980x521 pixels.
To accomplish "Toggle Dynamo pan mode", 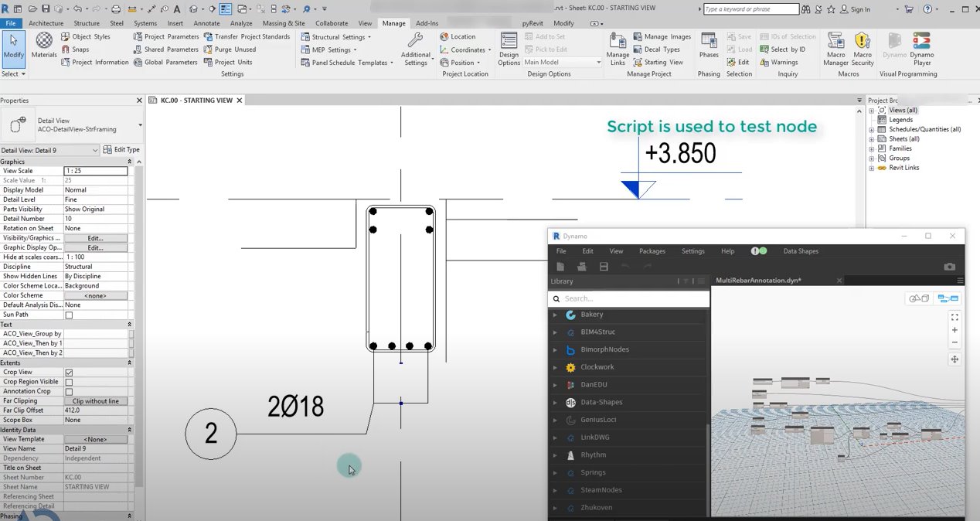I will pos(954,359).
